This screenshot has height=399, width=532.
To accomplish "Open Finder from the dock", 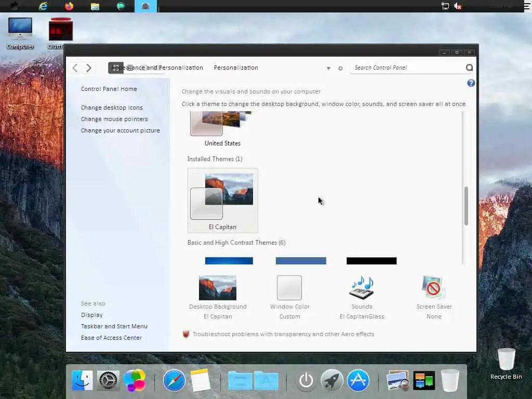I will 82,380.
